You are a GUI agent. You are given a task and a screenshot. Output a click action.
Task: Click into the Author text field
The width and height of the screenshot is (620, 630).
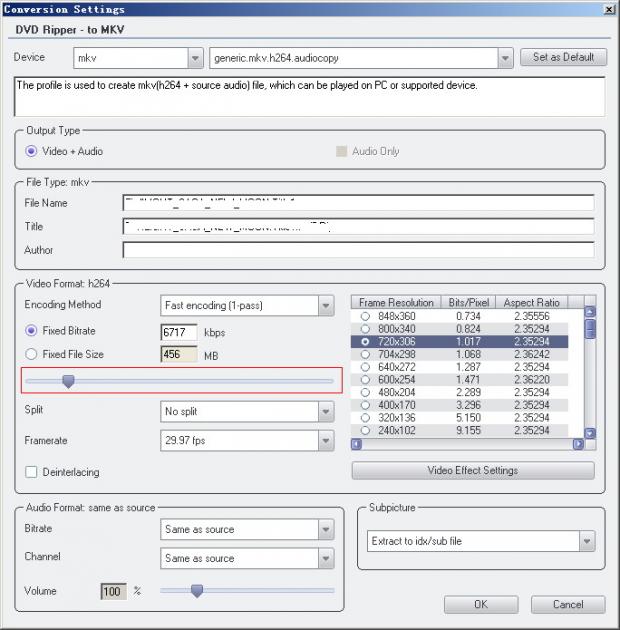(357, 250)
